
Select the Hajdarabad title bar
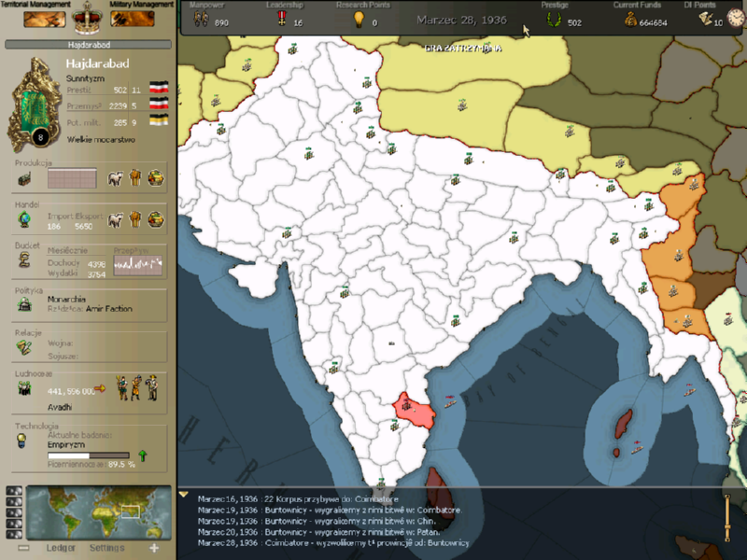click(88, 45)
